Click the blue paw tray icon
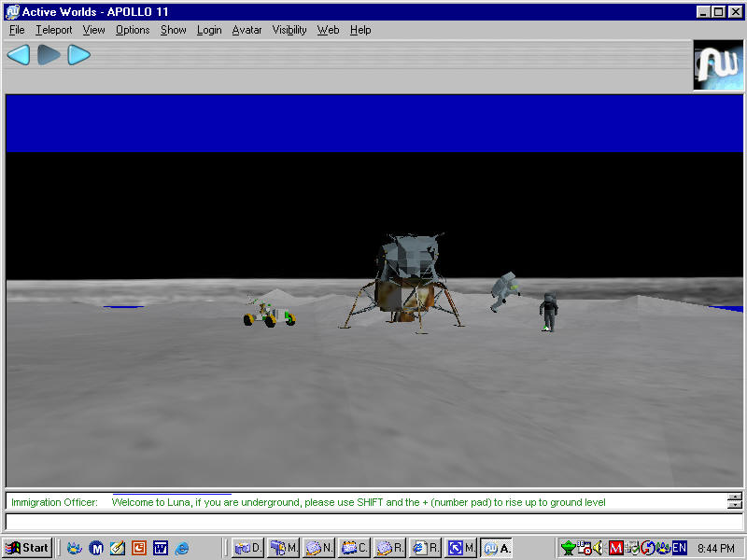The image size is (747, 560). [664, 548]
